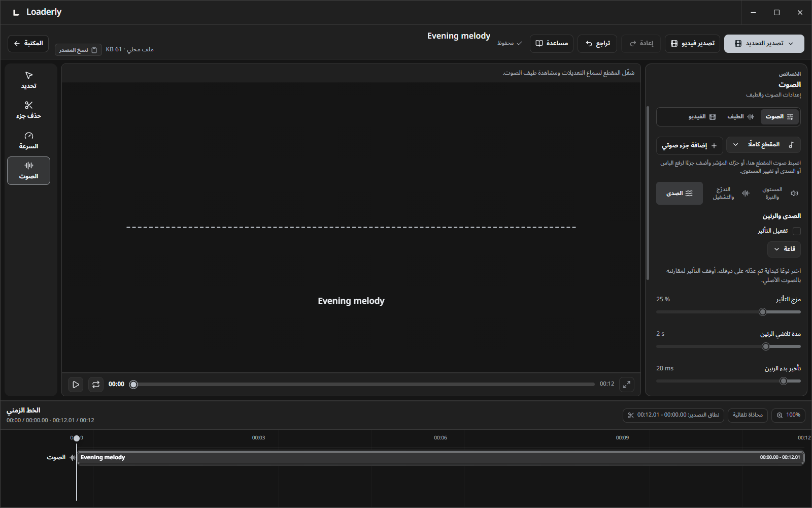Viewport: 812px width, 508px height.
Task: Toggle the loop playback icon
Action: 96,385
